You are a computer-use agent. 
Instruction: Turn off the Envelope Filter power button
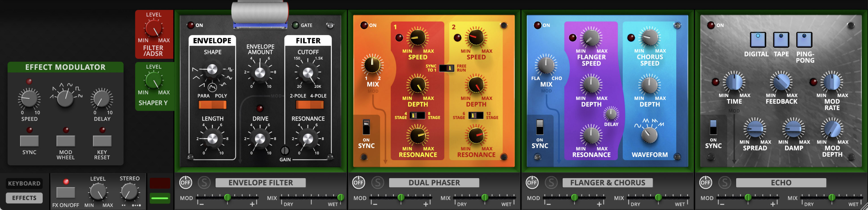(186, 182)
